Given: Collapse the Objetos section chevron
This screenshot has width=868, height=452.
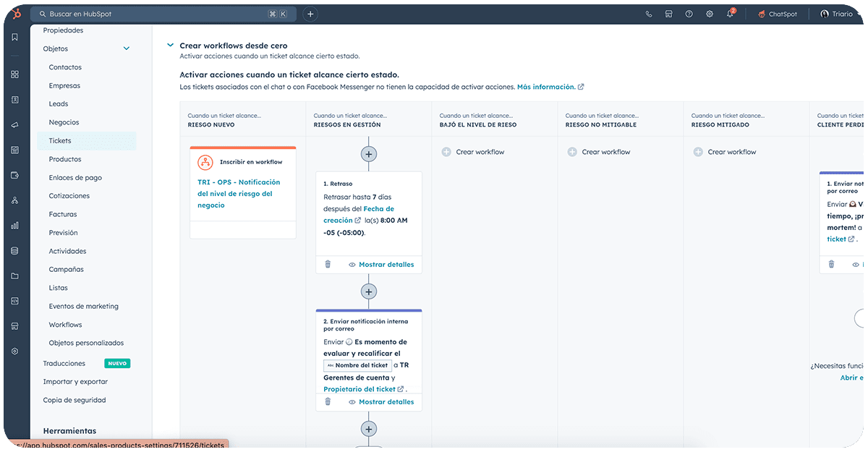Looking at the screenshot, I should pos(127,48).
